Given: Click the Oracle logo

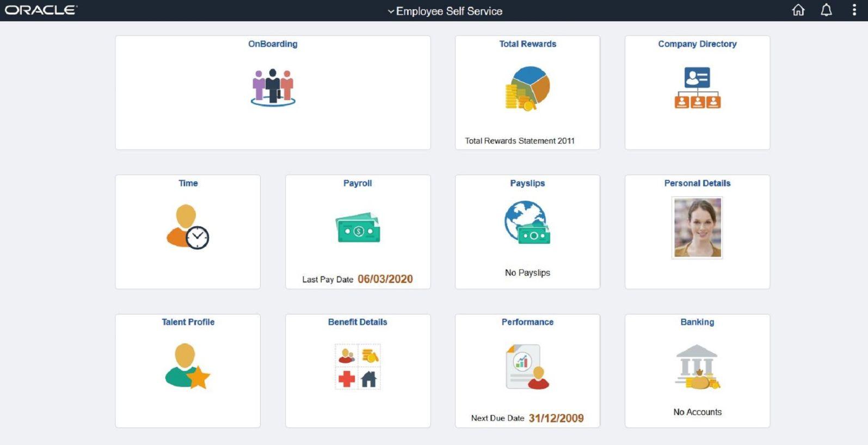Looking at the screenshot, I should click(x=41, y=10).
